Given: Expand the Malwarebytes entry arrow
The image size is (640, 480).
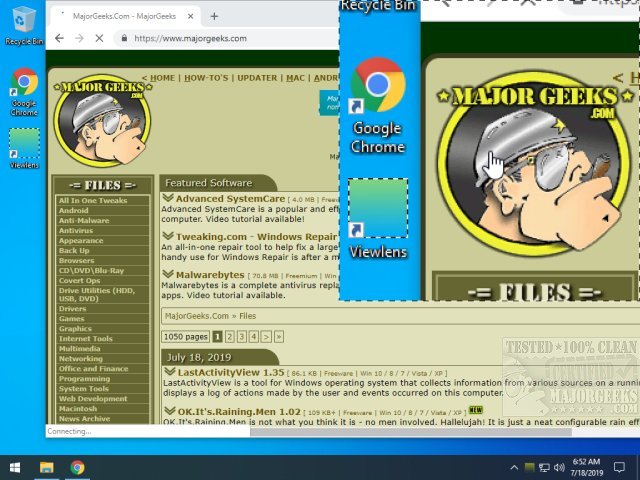Looking at the screenshot, I should (x=168, y=274).
